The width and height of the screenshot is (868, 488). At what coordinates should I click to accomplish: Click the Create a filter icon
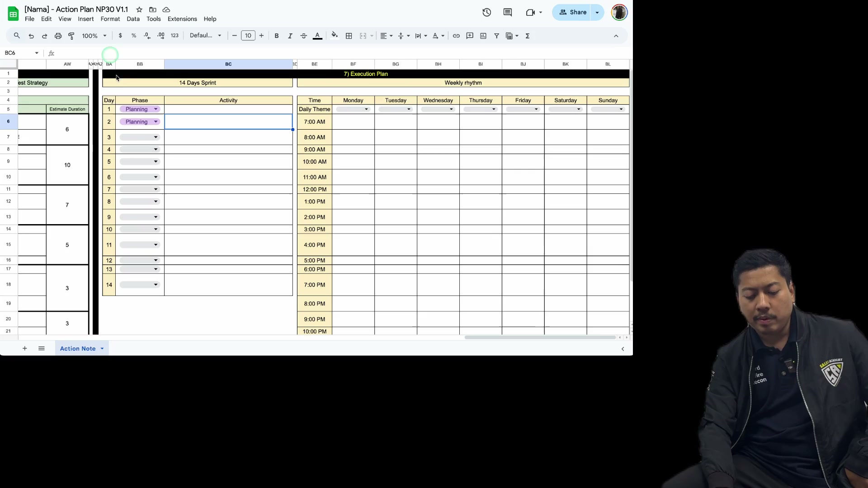pos(496,36)
